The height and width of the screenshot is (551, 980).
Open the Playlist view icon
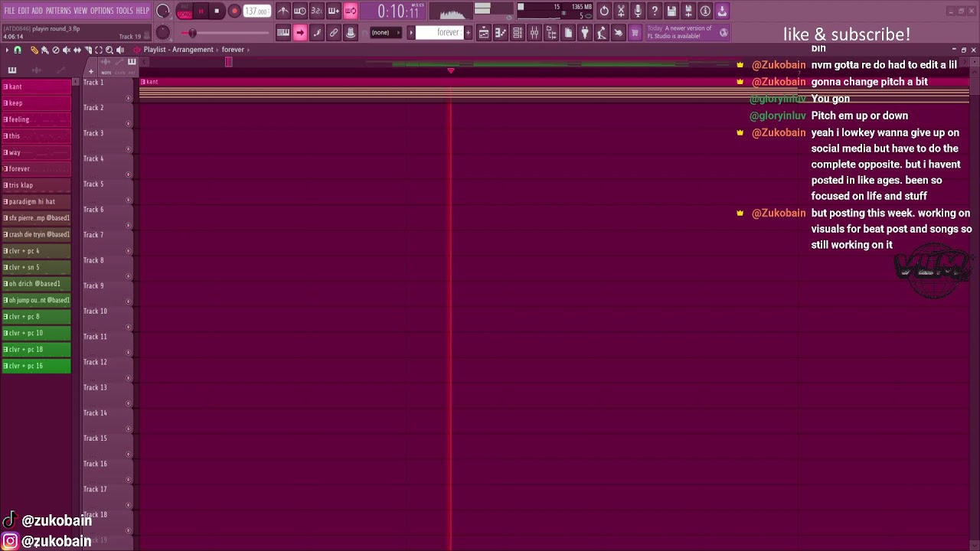pyautogui.click(x=484, y=32)
